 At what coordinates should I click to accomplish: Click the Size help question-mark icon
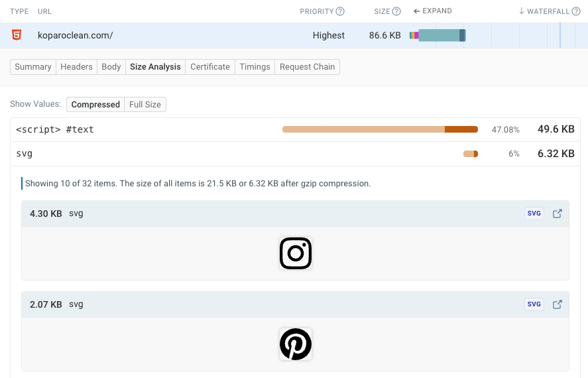pyautogui.click(x=396, y=11)
